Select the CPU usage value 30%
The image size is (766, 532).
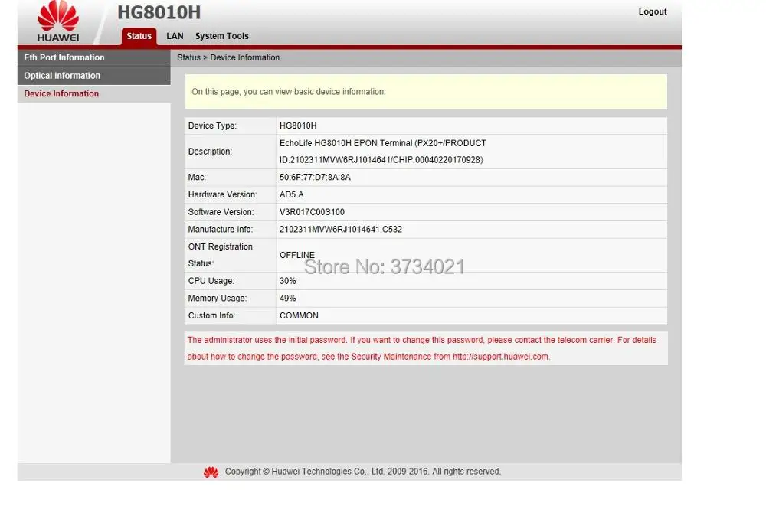click(288, 281)
